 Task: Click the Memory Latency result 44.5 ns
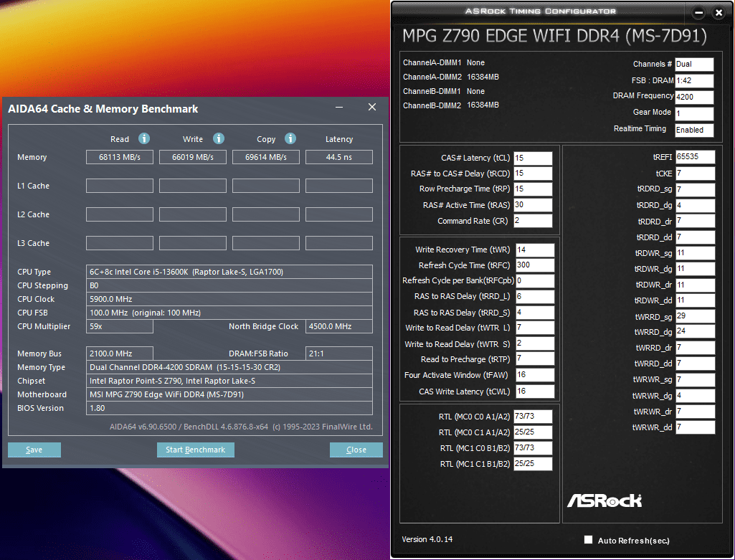tap(339, 157)
